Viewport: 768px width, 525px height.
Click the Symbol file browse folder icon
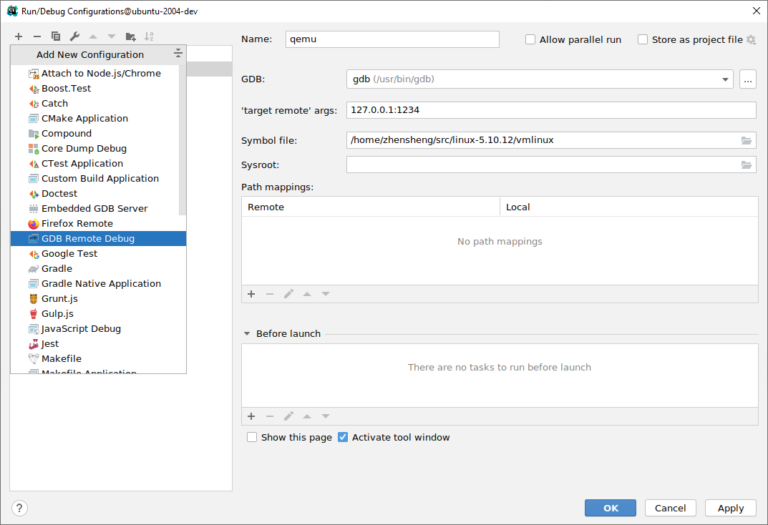[746, 141]
